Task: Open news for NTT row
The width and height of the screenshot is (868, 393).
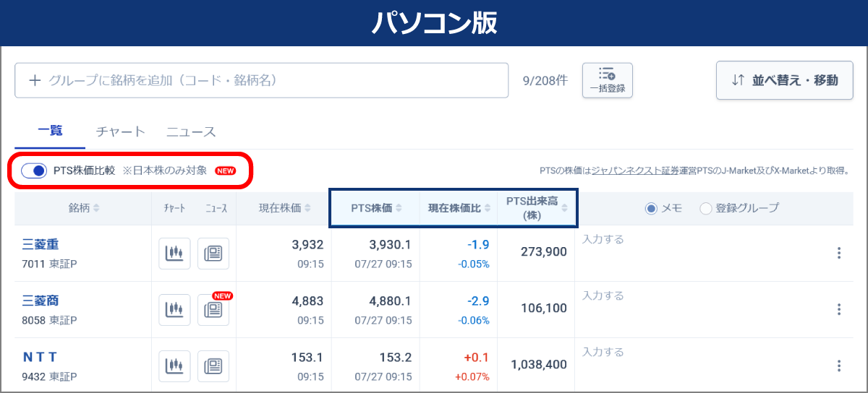Action: coord(213,366)
